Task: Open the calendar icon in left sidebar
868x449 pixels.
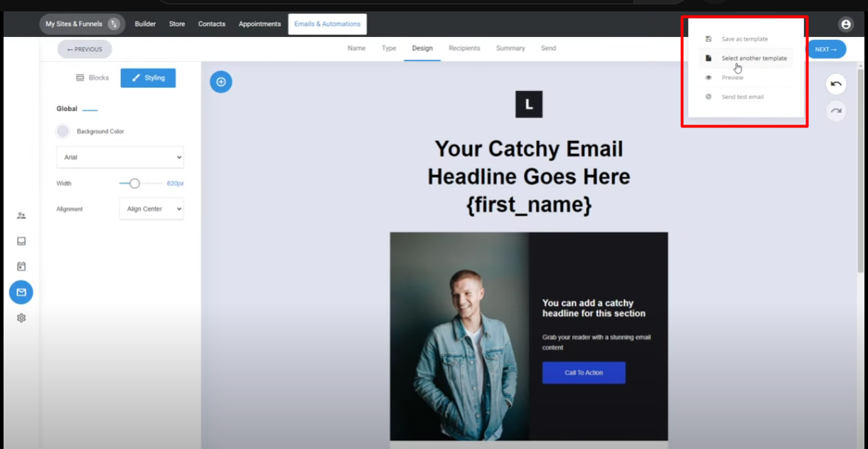Action: [x=21, y=267]
